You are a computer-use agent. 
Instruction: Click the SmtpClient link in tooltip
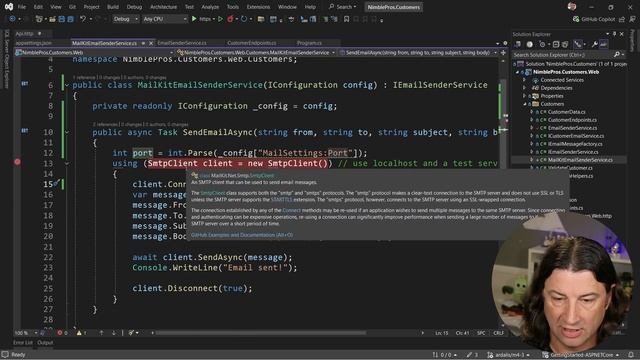(x=213, y=193)
